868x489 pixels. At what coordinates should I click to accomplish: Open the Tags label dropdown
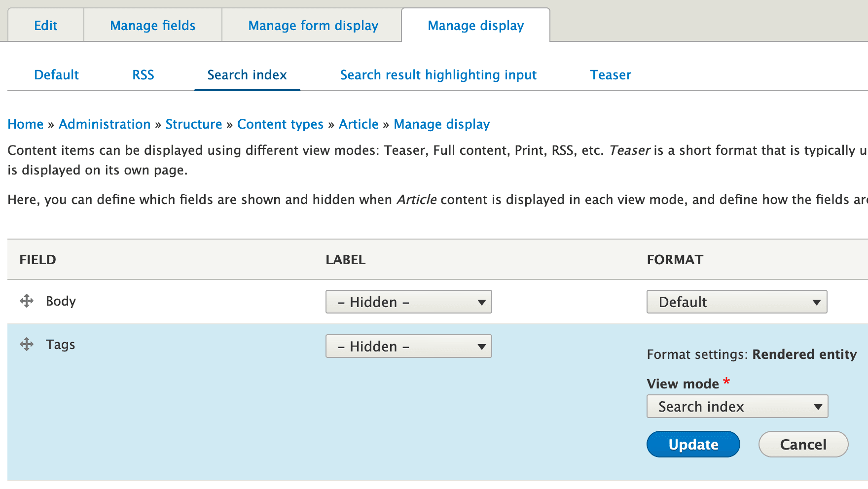(408, 346)
